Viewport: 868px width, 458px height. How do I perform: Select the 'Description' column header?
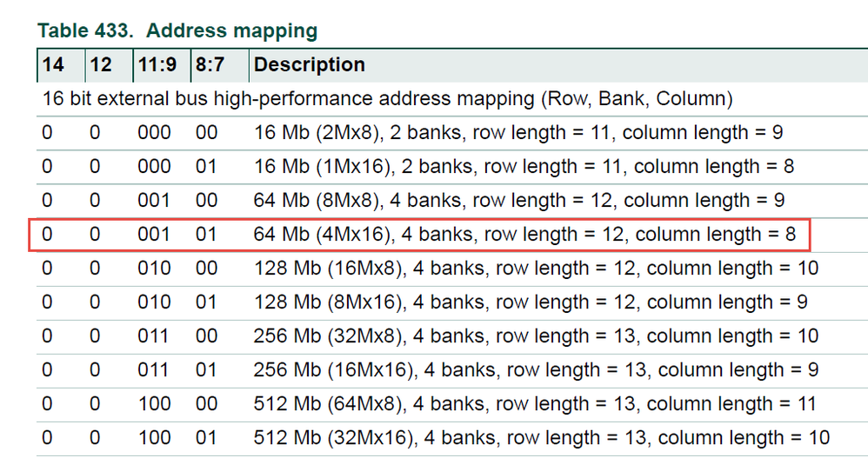coord(310,65)
